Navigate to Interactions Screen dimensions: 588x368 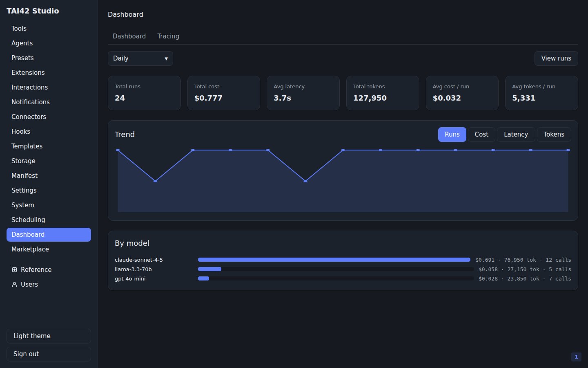coord(49,87)
